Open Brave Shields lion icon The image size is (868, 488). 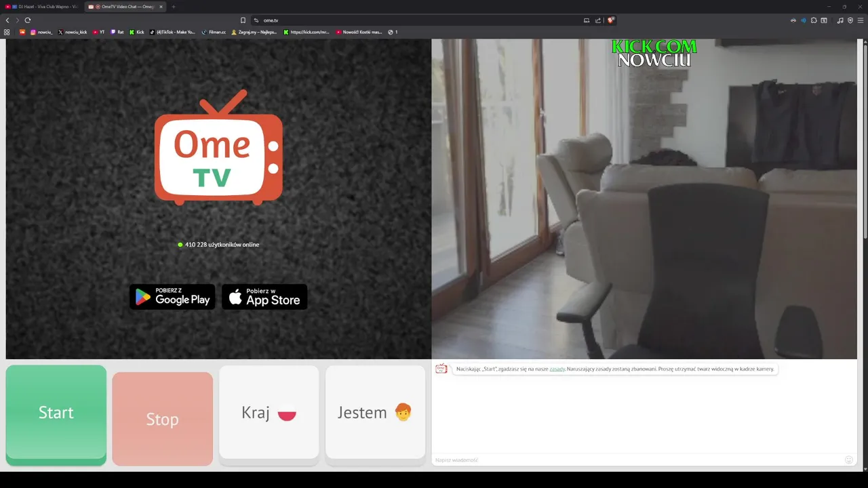[x=611, y=20]
